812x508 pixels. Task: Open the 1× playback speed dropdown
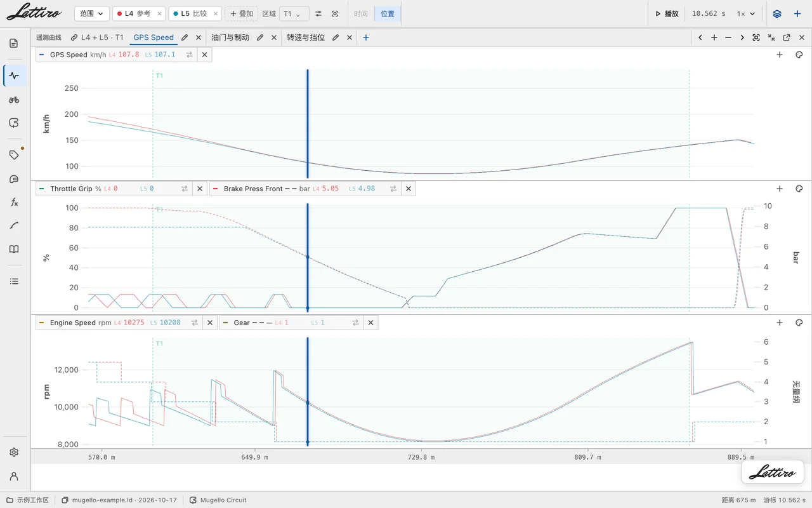click(746, 13)
